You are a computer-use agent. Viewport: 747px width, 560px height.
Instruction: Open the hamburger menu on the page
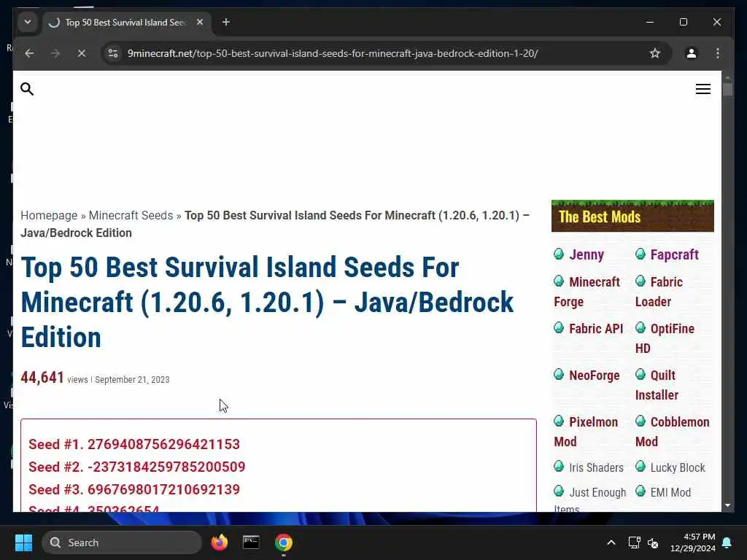pos(703,89)
